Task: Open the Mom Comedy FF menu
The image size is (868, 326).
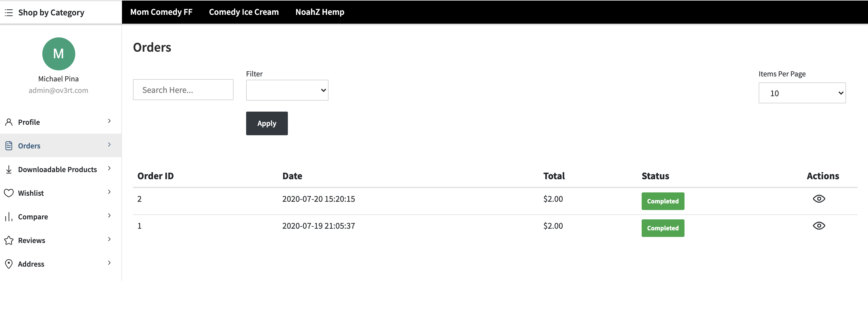Action: (161, 12)
